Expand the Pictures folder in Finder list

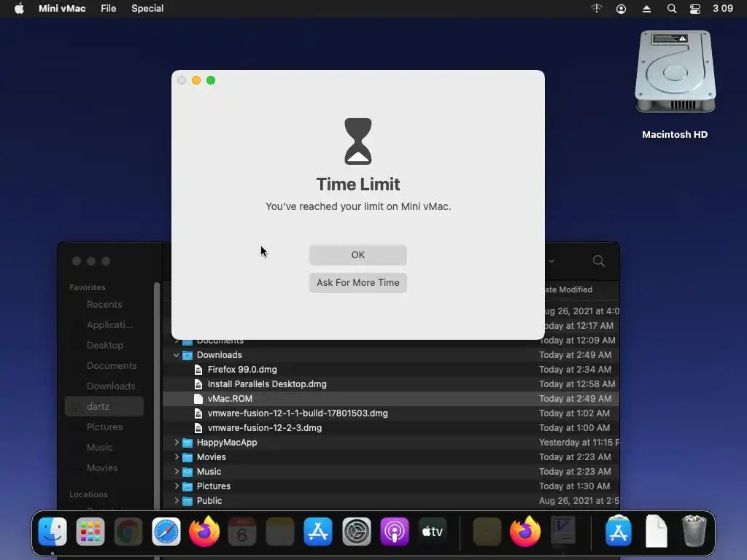[177, 486]
